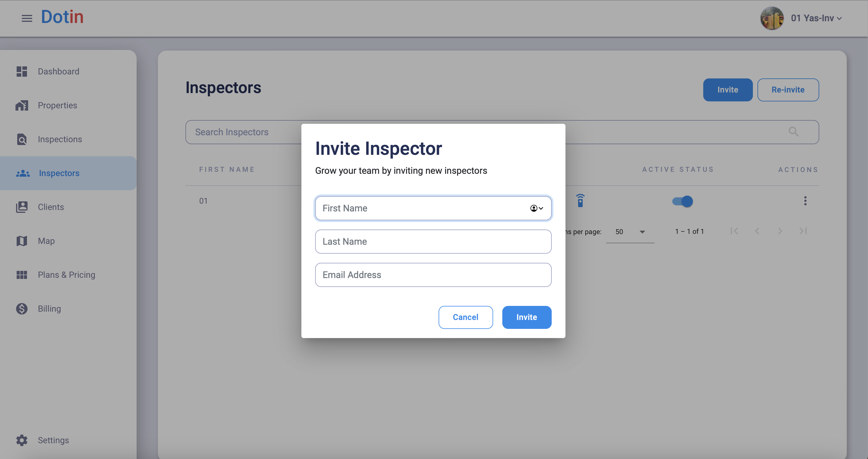Click the Billing dollar icon

coord(22,309)
